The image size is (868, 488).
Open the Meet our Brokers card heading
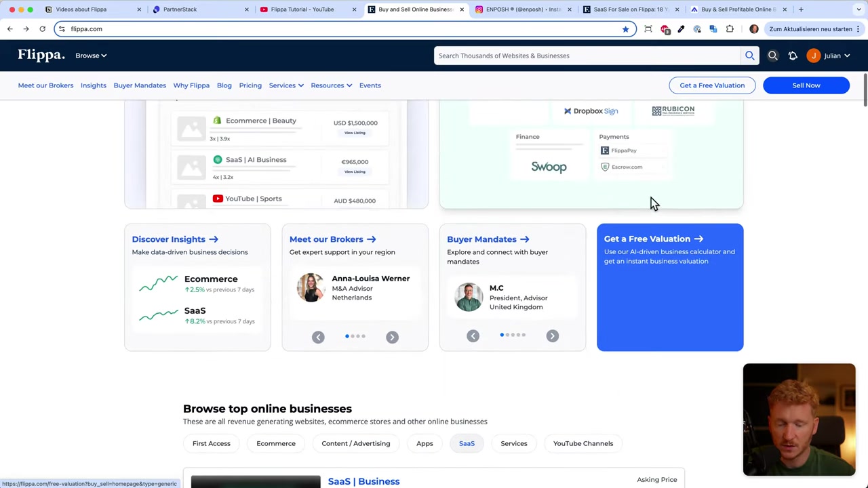tap(332, 239)
